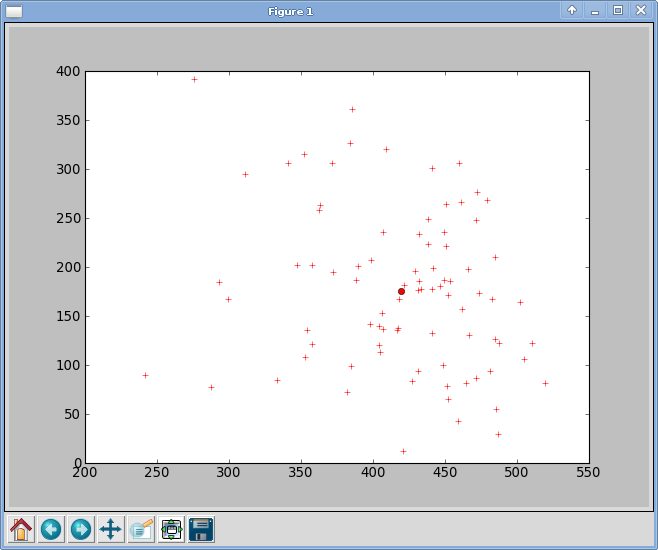
Task: Activate the Pan axes cross-arrows tool
Action: (111, 529)
